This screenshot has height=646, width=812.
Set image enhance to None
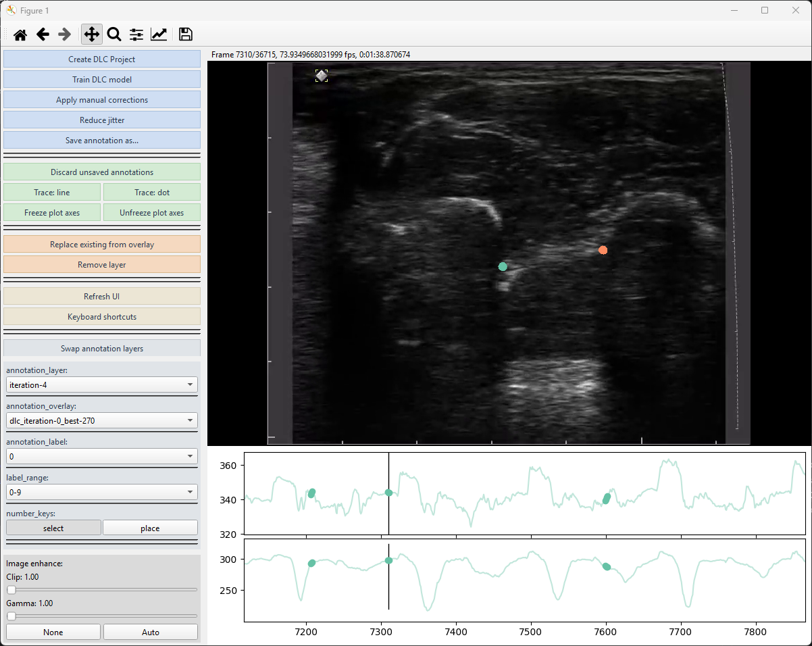point(53,632)
